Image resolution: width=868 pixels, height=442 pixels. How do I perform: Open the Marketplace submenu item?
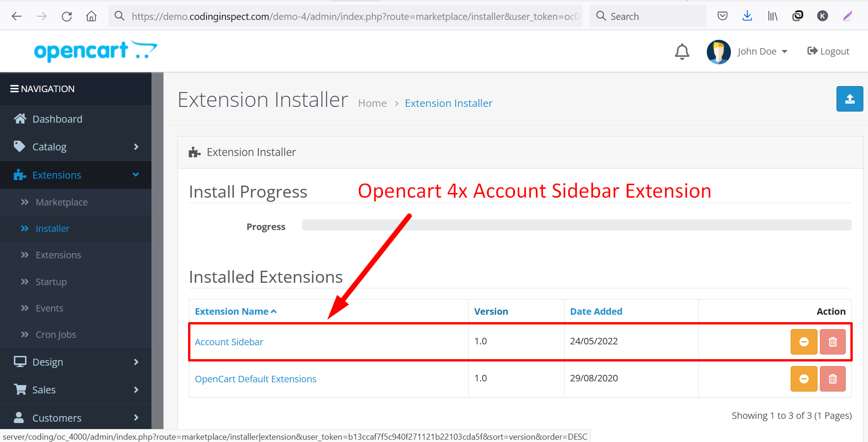pos(62,202)
